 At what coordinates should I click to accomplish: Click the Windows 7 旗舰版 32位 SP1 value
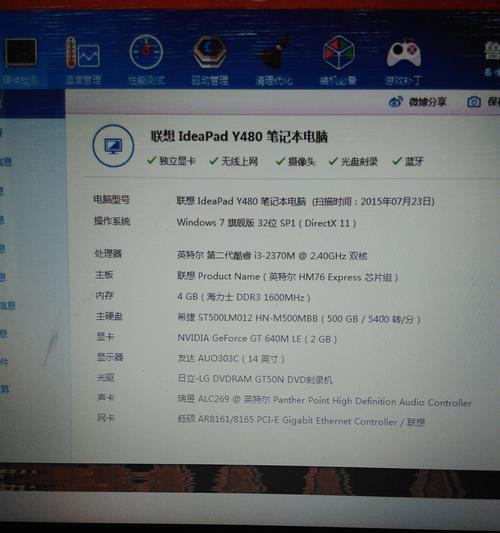click(x=266, y=223)
